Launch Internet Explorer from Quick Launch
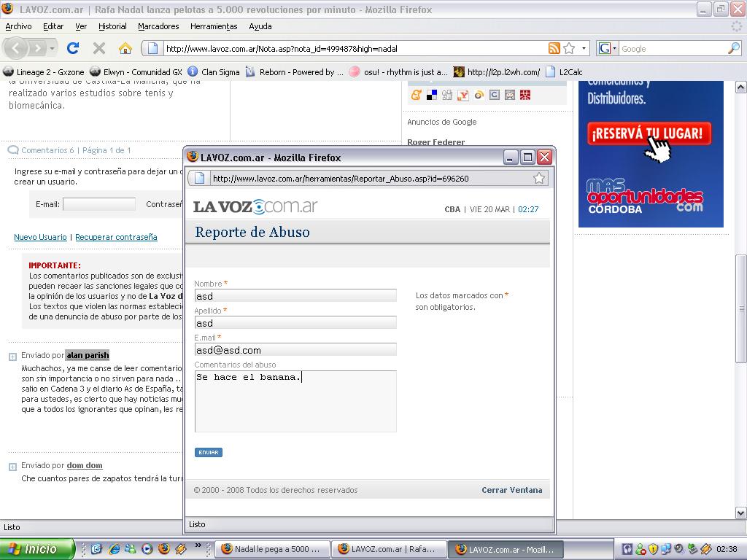This screenshot has height=560, width=747. [114, 549]
